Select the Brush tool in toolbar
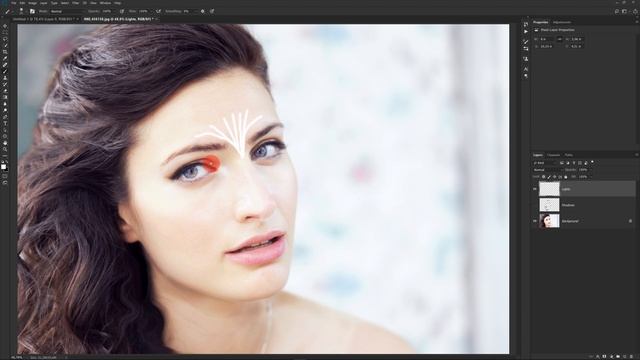Image resolution: width=640 pixels, height=360 pixels. click(5, 71)
